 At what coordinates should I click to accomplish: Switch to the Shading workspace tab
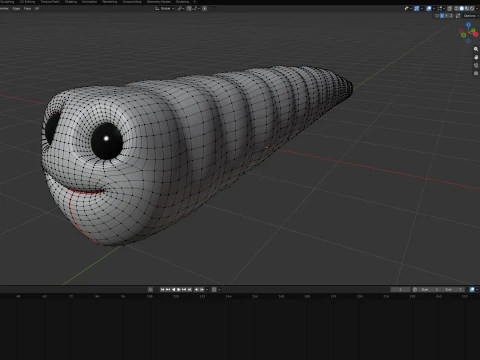[71, 2]
